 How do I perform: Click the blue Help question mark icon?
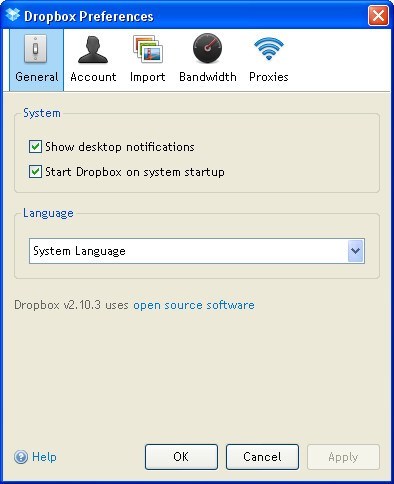tap(21, 457)
